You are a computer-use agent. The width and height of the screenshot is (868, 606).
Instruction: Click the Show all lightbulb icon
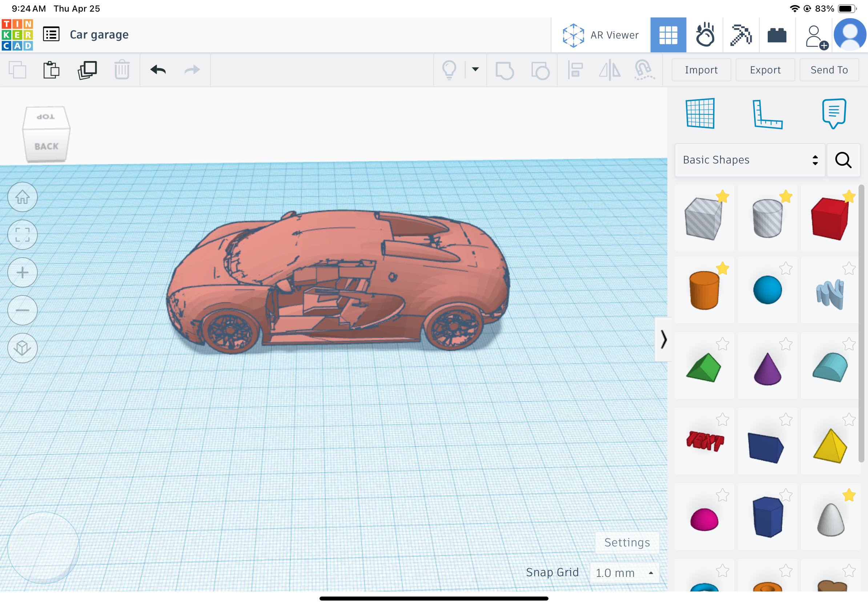(x=449, y=70)
